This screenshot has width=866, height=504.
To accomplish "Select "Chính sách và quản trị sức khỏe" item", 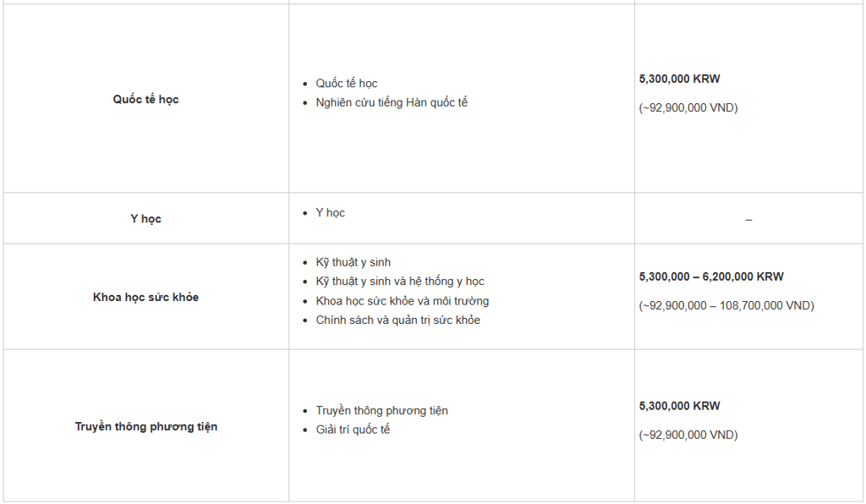I will 398,320.
